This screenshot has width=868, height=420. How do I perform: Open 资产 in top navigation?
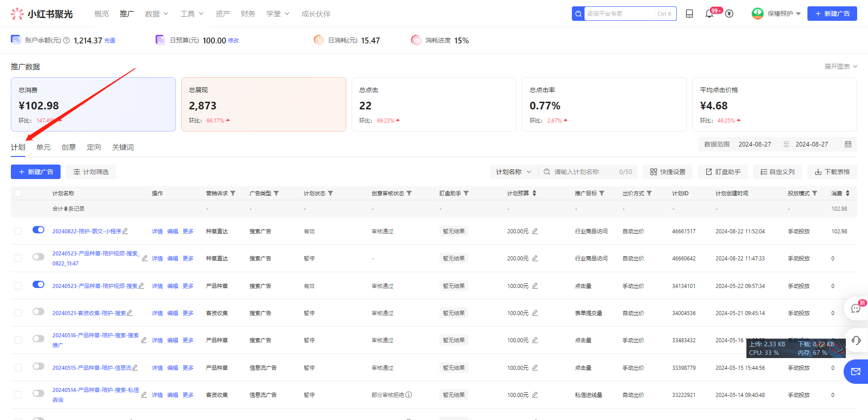[223, 14]
